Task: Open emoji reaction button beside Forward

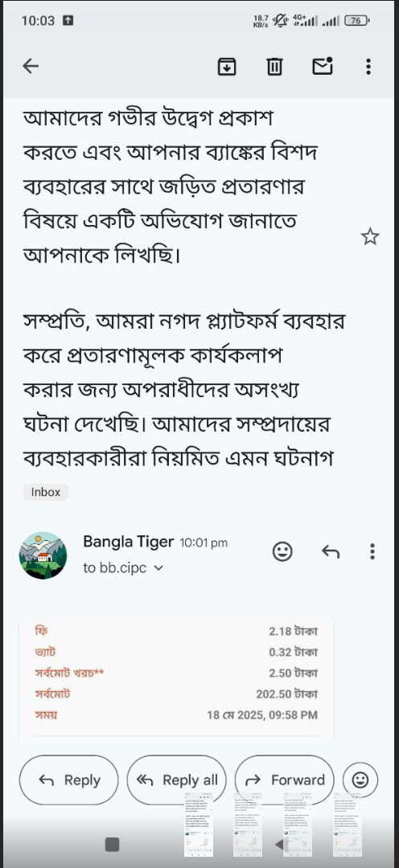Action: pos(360,780)
